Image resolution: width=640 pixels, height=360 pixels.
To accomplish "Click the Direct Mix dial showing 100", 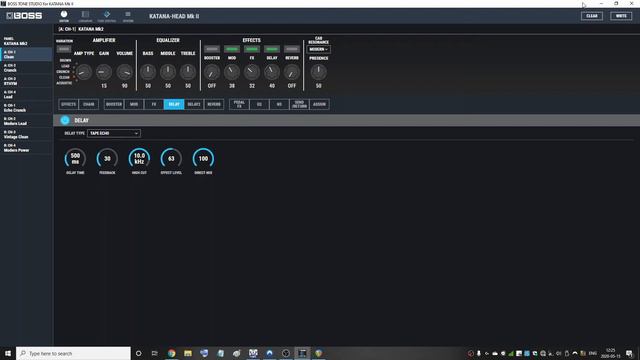I will [203, 158].
